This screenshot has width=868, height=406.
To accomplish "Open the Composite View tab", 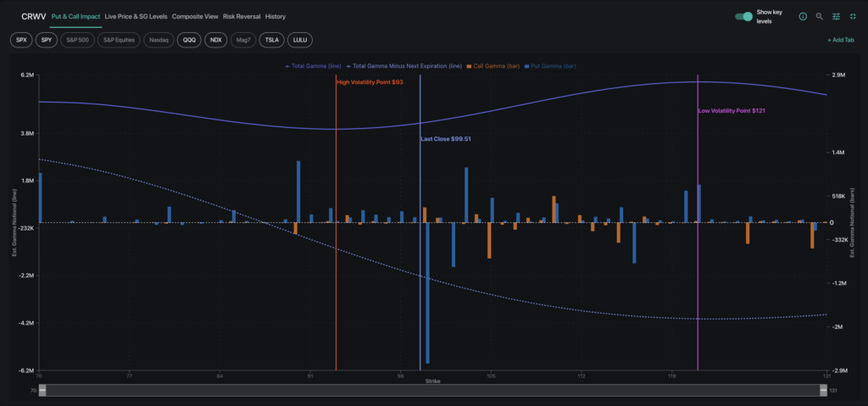I will (195, 16).
